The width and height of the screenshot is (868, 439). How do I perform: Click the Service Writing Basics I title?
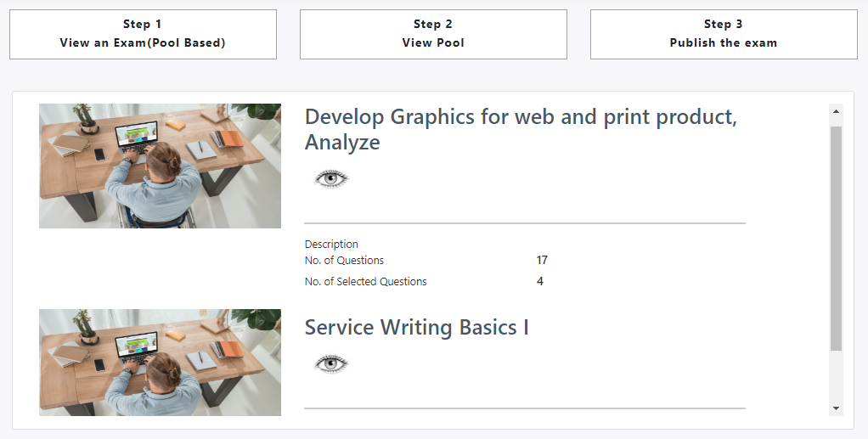tap(416, 327)
